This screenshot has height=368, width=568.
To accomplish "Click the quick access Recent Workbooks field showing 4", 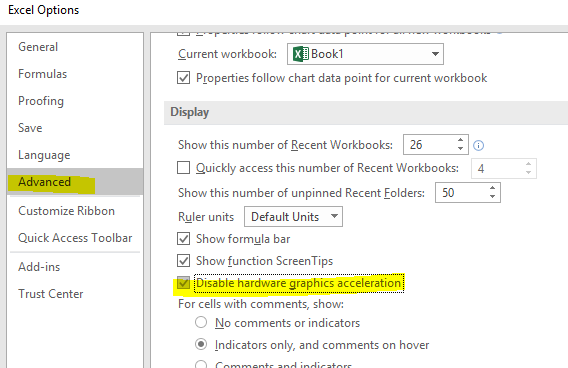I will (504, 168).
